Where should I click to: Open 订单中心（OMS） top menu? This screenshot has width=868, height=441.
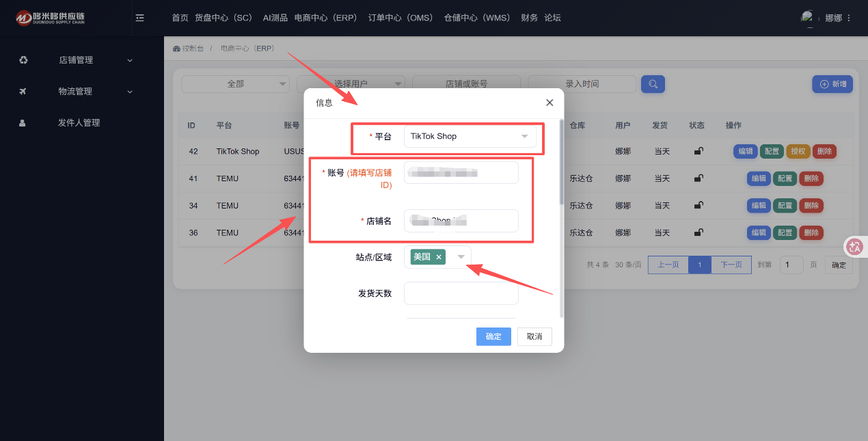(401, 18)
